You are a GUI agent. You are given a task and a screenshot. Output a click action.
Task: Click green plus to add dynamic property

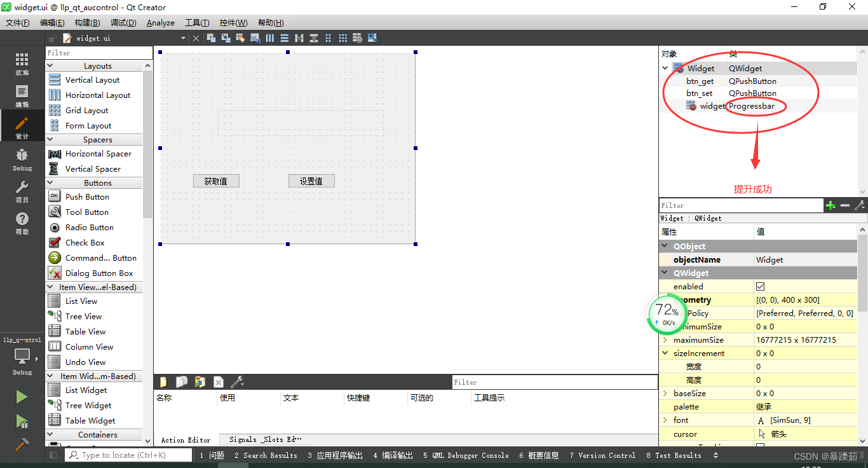click(x=830, y=205)
